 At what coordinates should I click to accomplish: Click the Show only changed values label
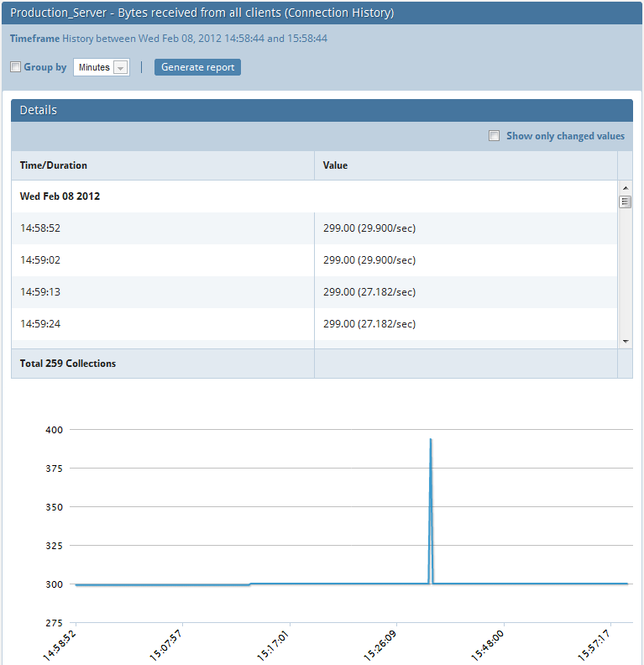pyautogui.click(x=566, y=136)
